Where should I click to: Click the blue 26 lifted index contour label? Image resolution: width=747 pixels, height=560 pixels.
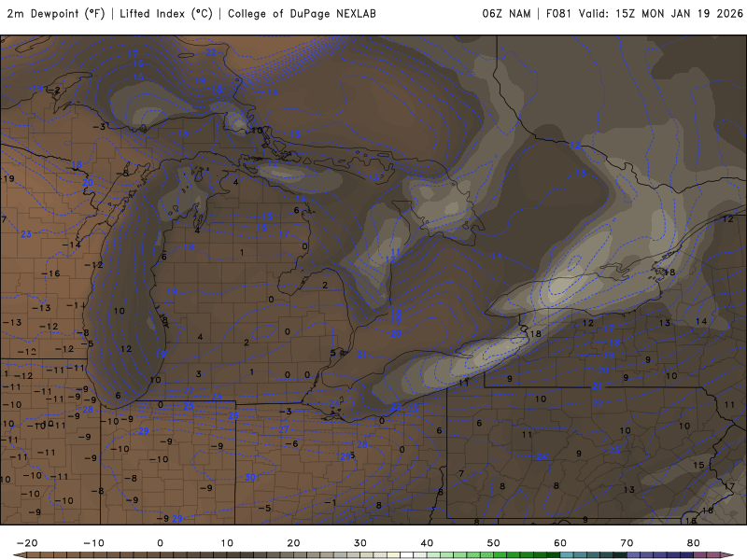[233, 415]
